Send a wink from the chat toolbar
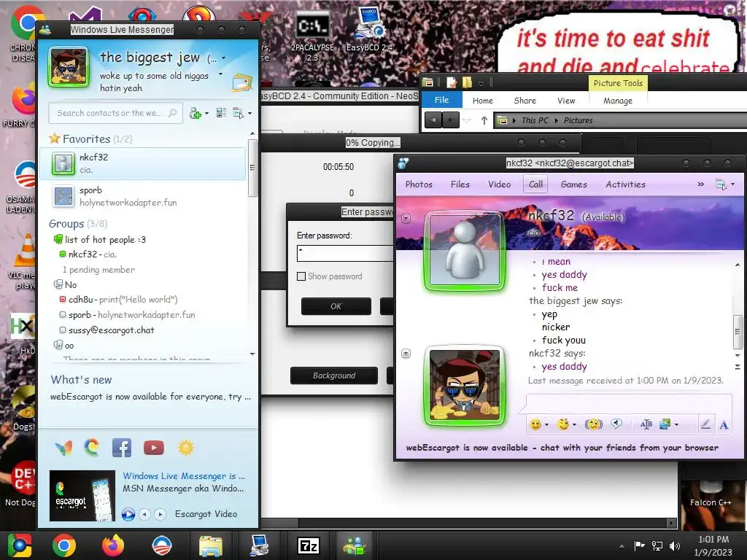This screenshot has width=747, height=560. 564,424
